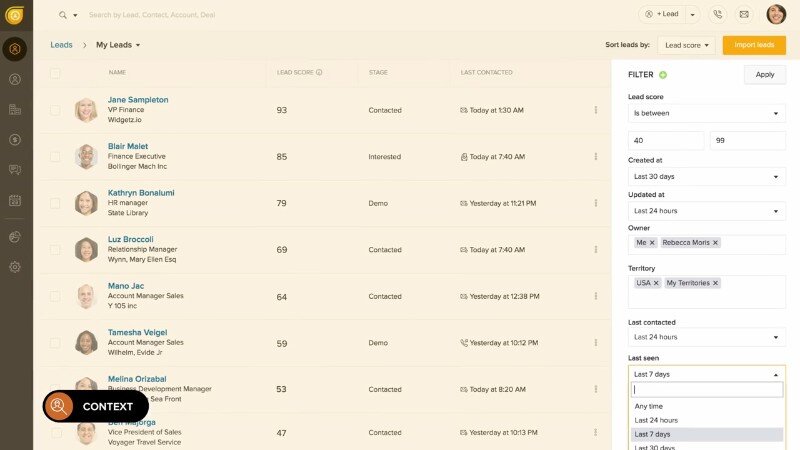This screenshot has width=800, height=450.
Task: Expand the Created at Last 30 days dropdown
Action: 706,176
